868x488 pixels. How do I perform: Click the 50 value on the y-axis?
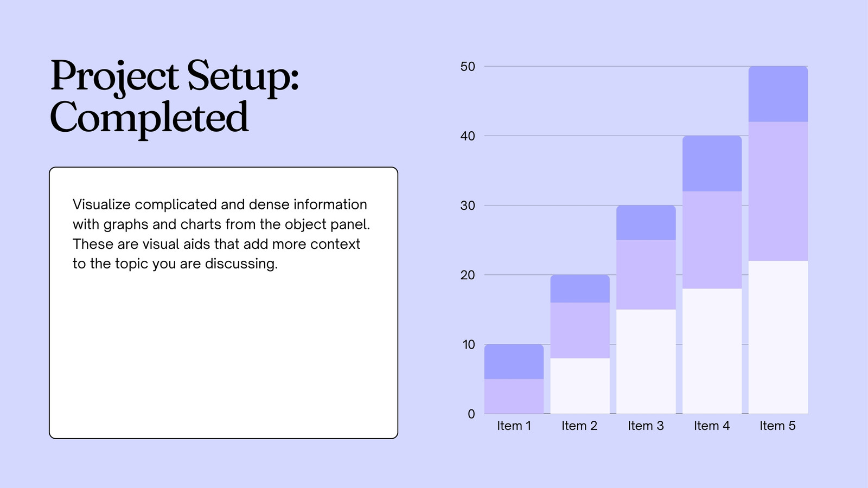(x=468, y=67)
